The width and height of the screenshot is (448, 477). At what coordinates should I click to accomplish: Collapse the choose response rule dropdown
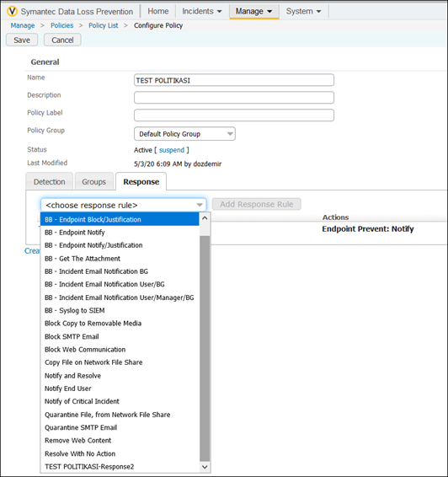click(x=124, y=205)
